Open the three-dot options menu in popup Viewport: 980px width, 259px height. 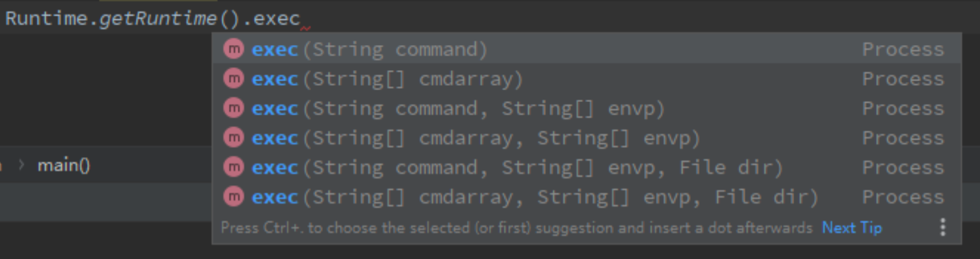tap(942, 227)
